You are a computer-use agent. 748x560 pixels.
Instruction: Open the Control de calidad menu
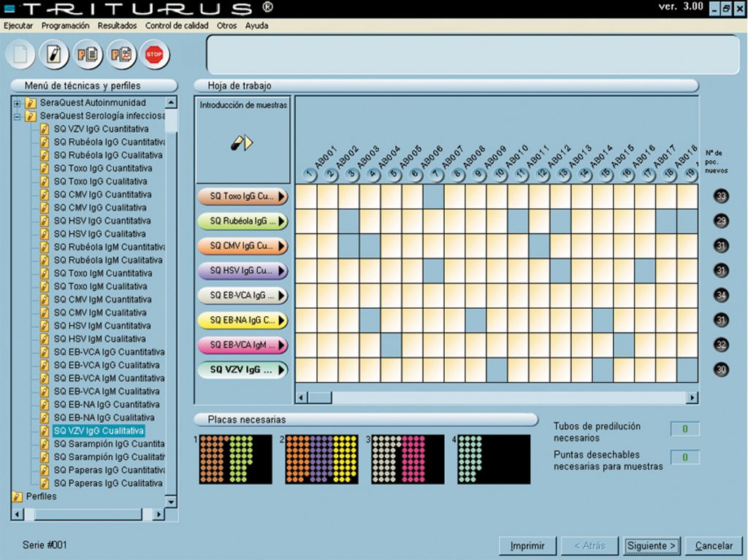click(x=178, y=26)
